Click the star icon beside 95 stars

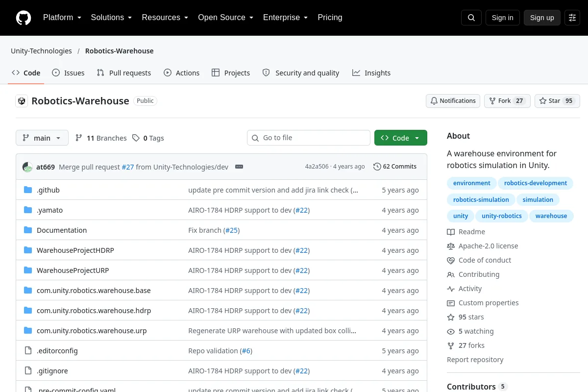(x=451, y=317)
